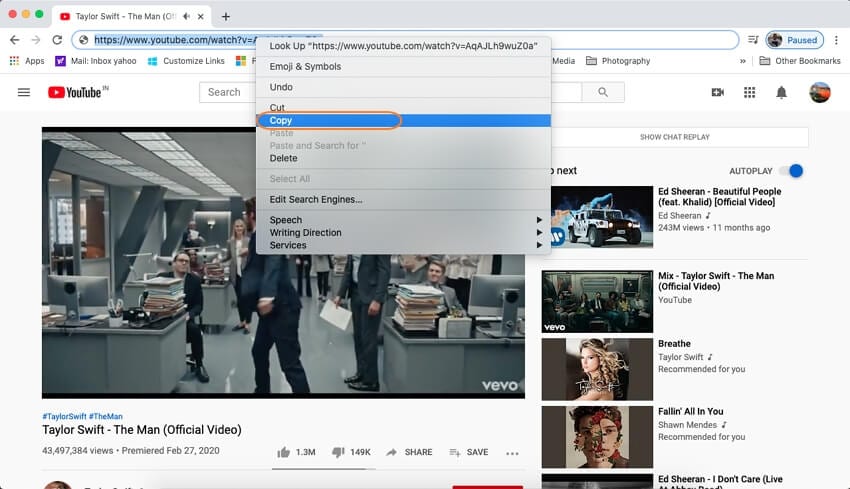Click the Paused profile button
The height and width of the screenshot is (489, 850).
pos(795,40)
